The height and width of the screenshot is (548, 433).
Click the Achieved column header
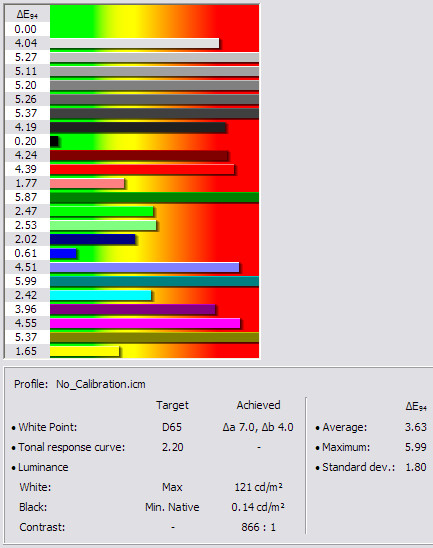click(x=258, y=405)
